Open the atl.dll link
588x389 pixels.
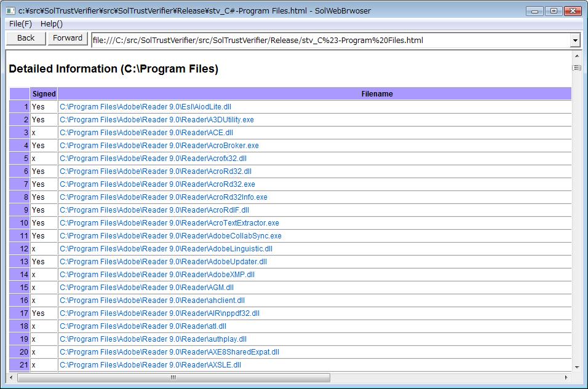pyautogui.click(x=143, y=326)
